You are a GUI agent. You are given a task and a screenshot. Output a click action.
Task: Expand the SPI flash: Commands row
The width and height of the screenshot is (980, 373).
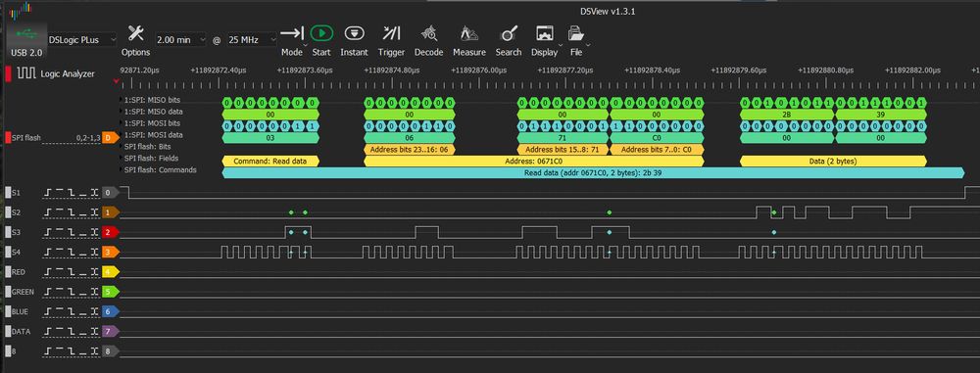(x=122, y=170)
